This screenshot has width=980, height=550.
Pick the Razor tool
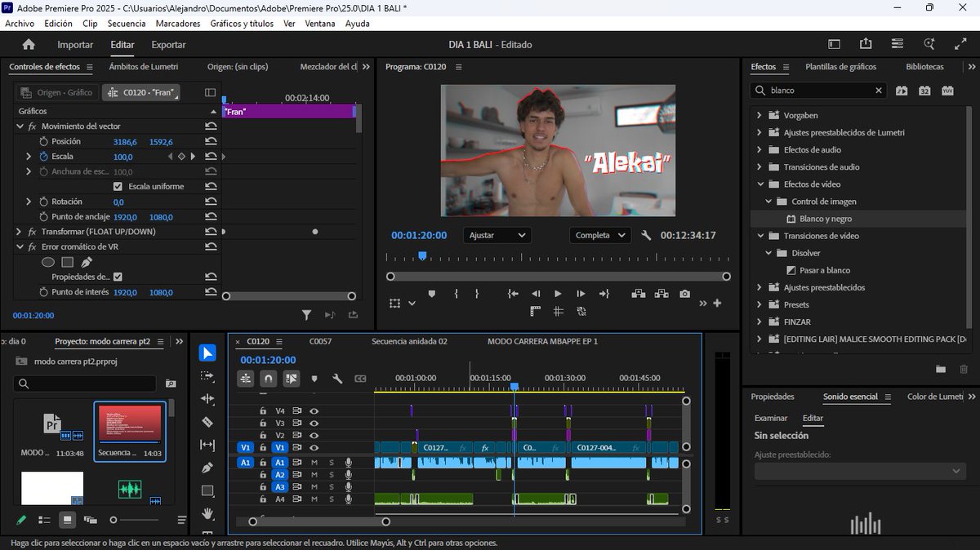(207, 422)
